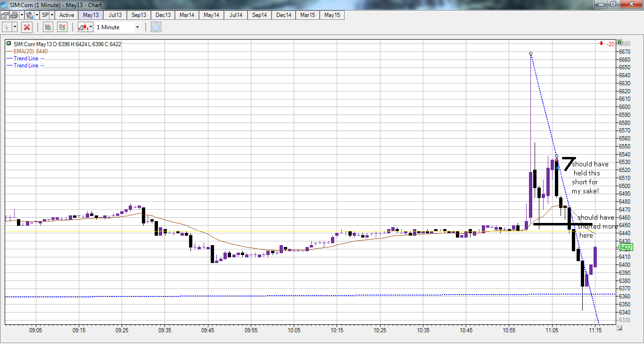Click the 6500 price axis label
Viewport: 644px width, 362px height.
point(625,186)
